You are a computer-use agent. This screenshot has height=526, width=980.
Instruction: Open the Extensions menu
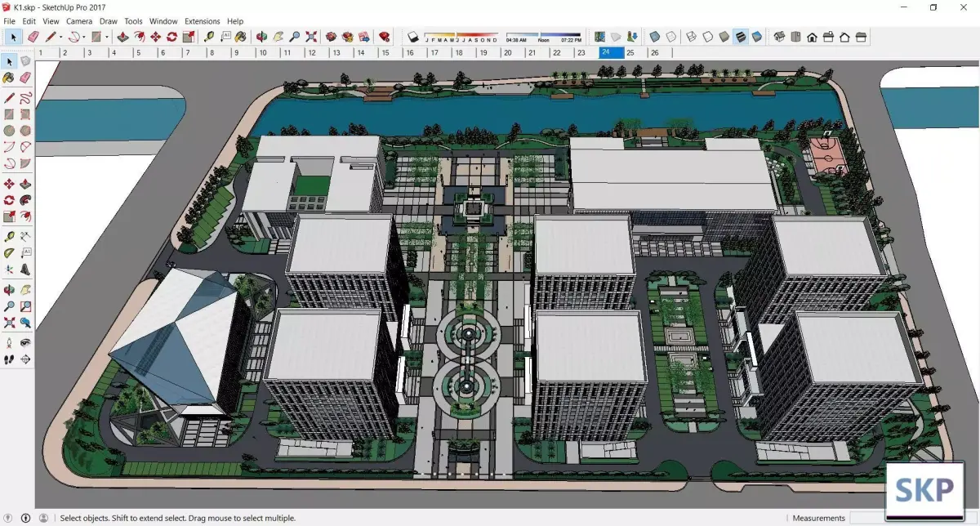[203, 21]
